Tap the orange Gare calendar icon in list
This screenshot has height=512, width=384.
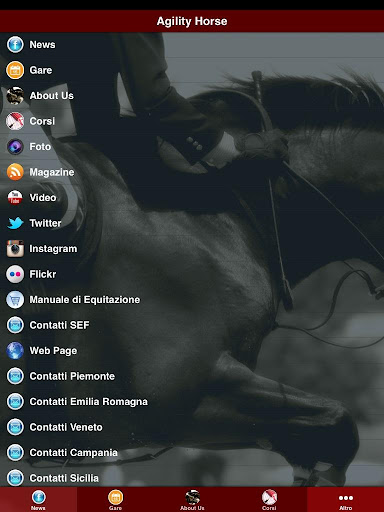pyautogui.click(x=15, y=70)
